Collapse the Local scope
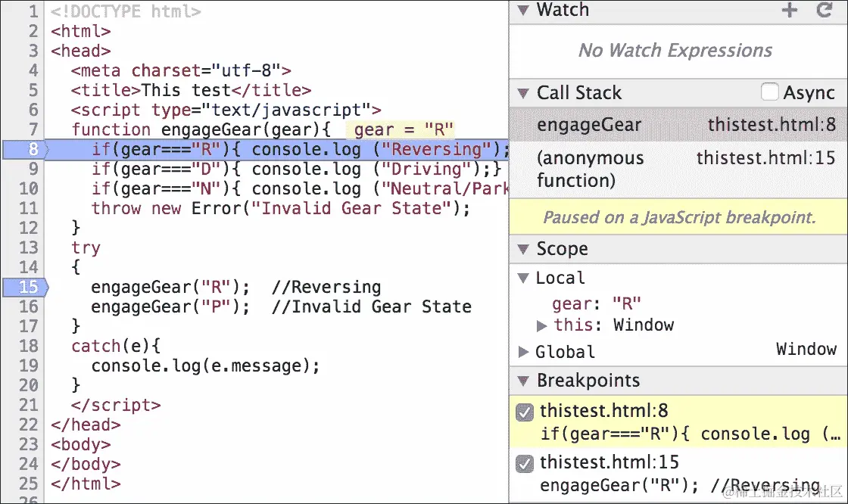 click(523, 278)
